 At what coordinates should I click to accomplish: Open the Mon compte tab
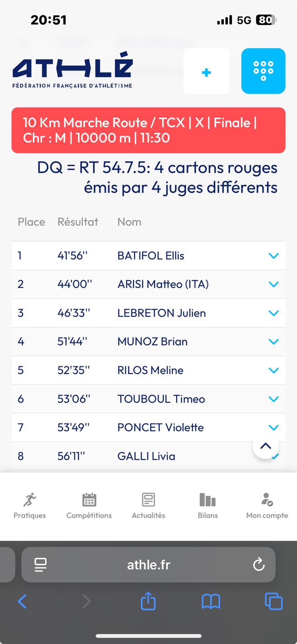click(267, 506)
